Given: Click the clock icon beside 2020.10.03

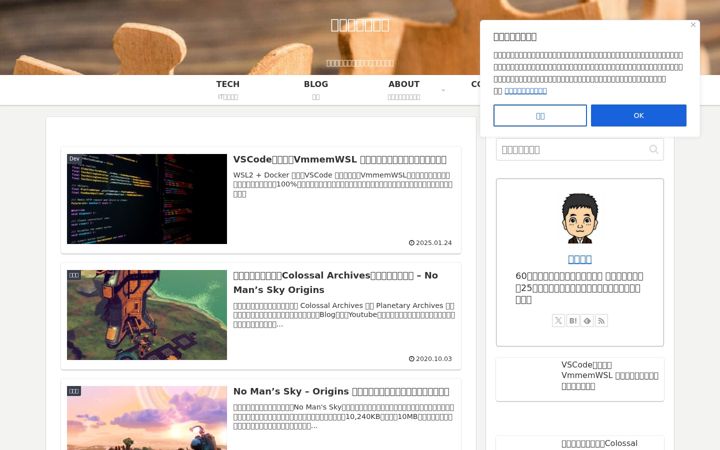Looking at the screenshot, I should pos(411,359).
